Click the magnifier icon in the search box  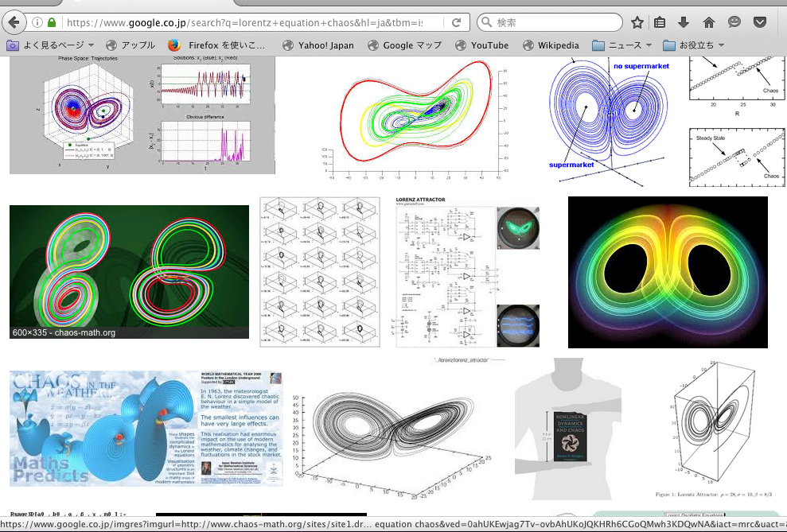tap(486, 22)
